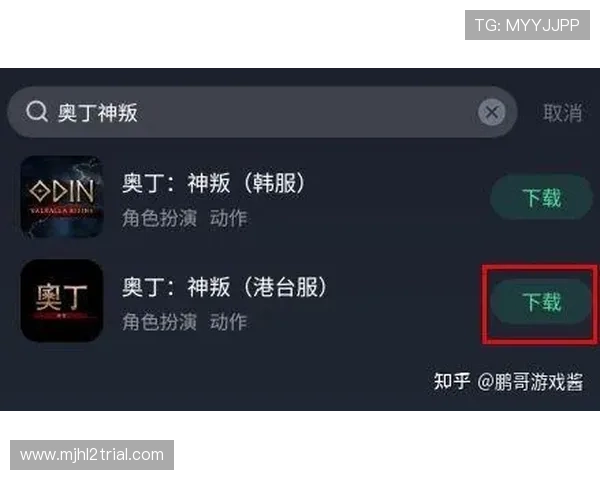The image size is (600, 480).
Task: Clear the search text with X icon
Action: 492,112
